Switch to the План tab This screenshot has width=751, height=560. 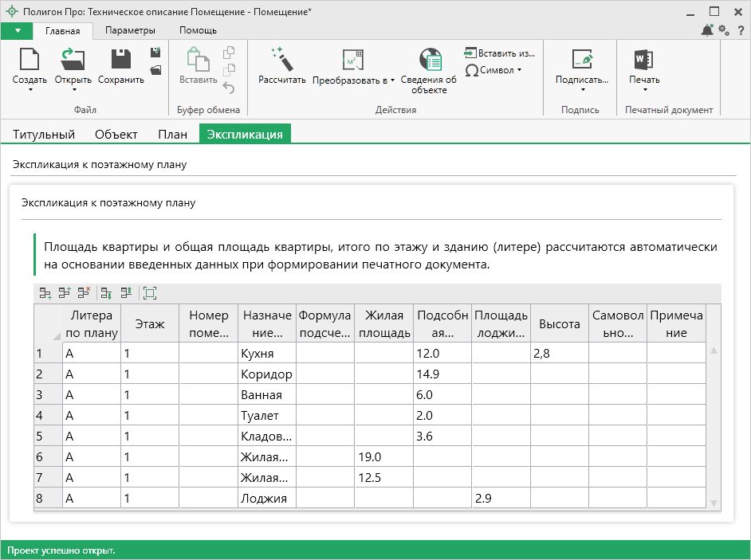click(172, 135)
